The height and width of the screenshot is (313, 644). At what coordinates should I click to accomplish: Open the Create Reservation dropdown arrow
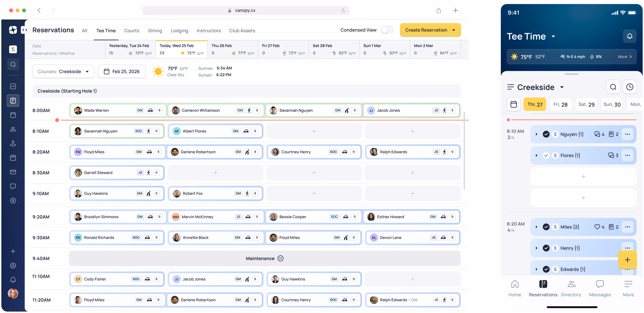click(x=453, y=30)
